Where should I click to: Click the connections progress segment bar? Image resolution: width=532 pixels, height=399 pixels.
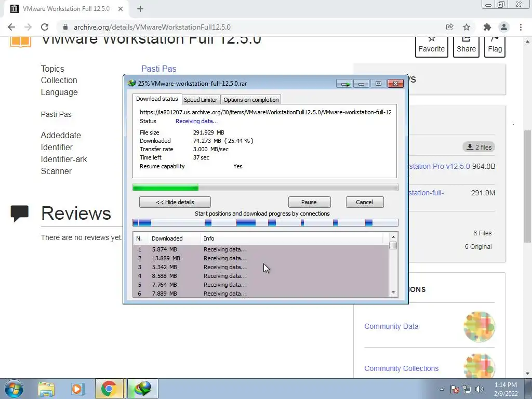point(265,223)
